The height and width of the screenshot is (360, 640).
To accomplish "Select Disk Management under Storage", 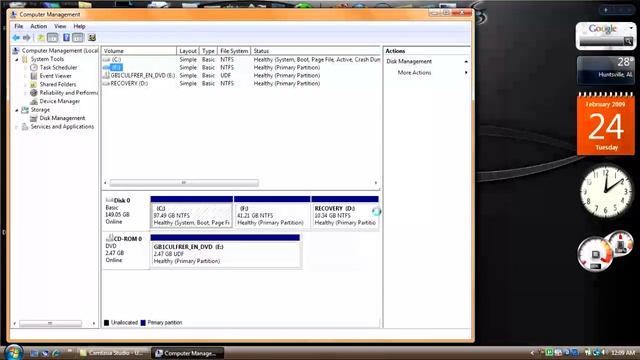I will click(x=62, y=118).
